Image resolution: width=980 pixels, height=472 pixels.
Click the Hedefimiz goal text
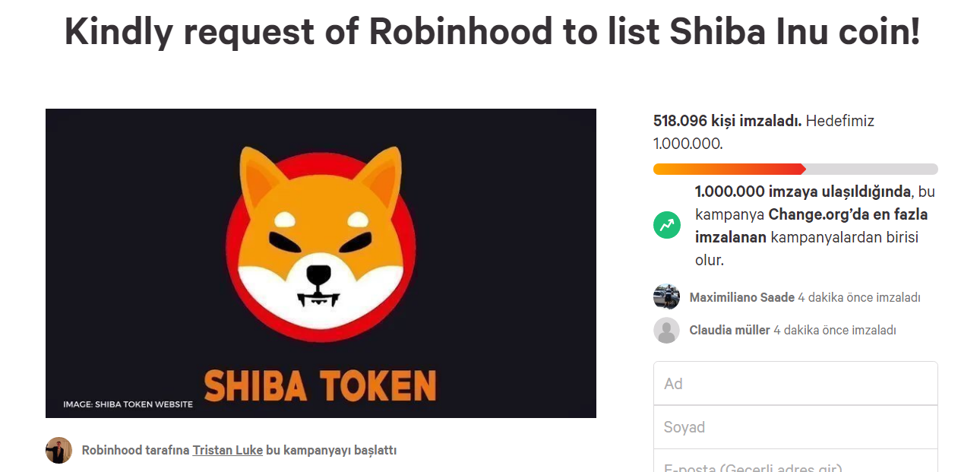point(840,121)
